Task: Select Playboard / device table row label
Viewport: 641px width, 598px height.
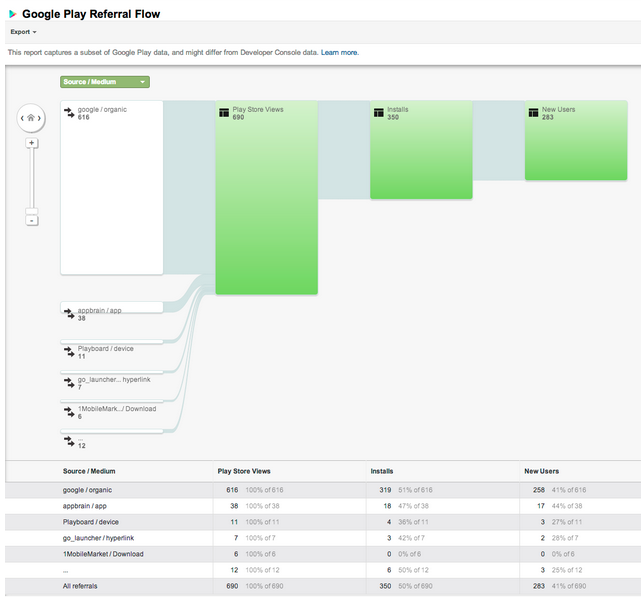Action: [90, 522]
